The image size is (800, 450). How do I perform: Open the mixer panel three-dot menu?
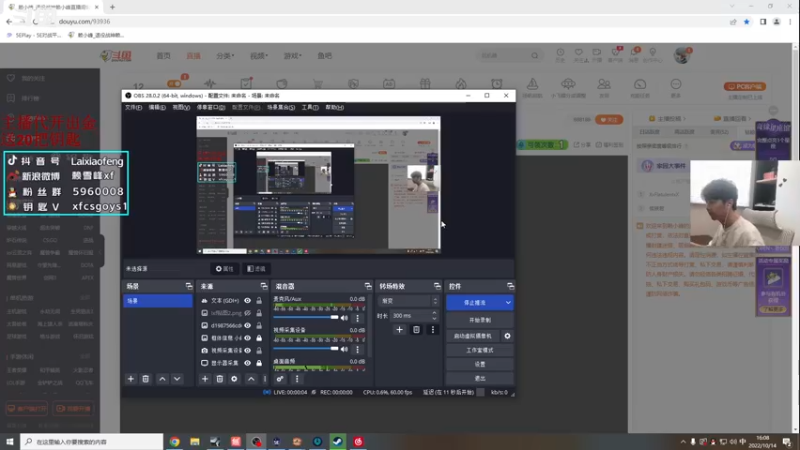pos(297,379)
